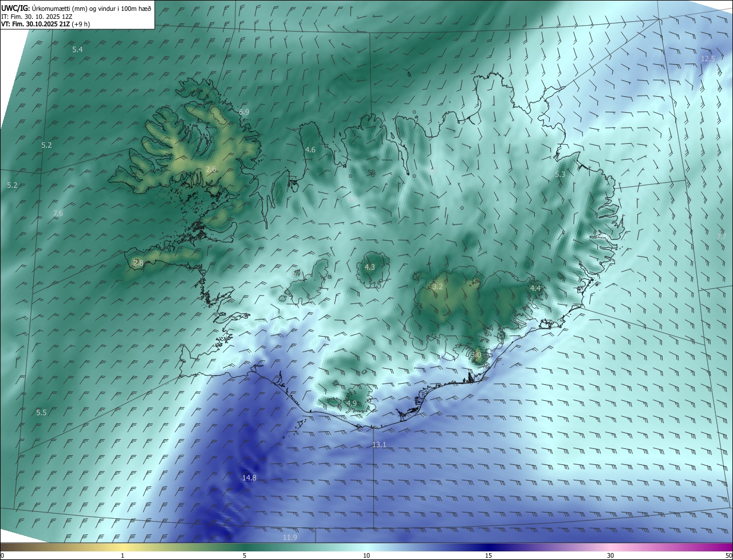Click the 5.4 value in the northwest
Image resolution: width=733 pixels, height=560 pixels.
point(77,50)
